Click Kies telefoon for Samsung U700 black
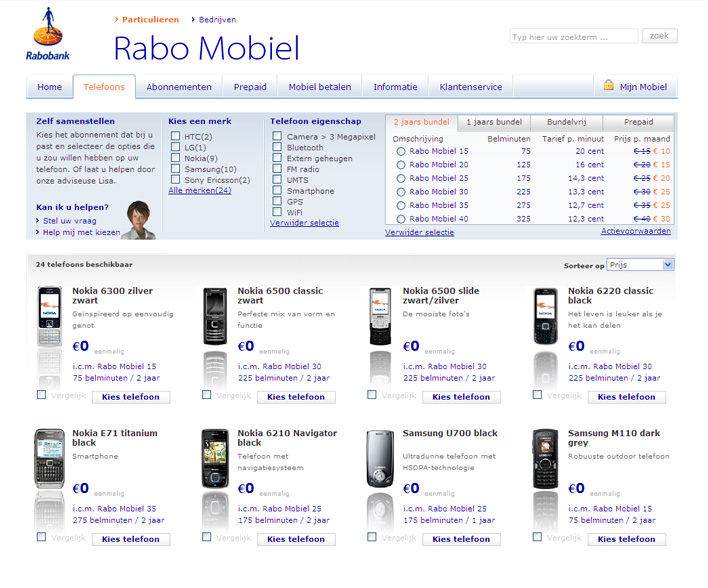 461,539
